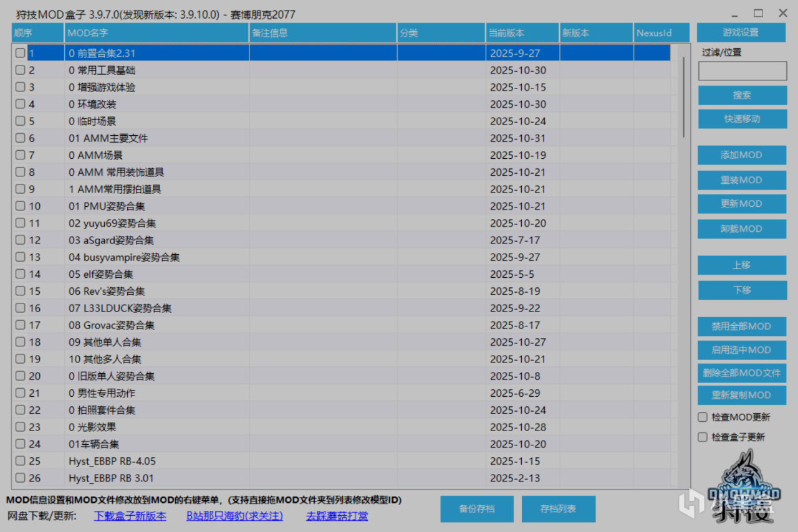Viewport: 798px width, 532px height.
Task: Select the mod named 0 临时场景
Action: pos(92,121)
